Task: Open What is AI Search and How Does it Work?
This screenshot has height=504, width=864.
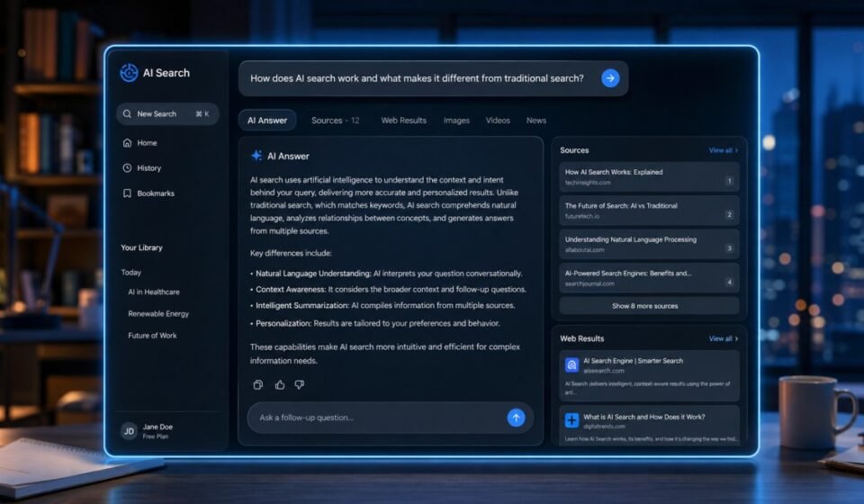Action: [649, 426]
